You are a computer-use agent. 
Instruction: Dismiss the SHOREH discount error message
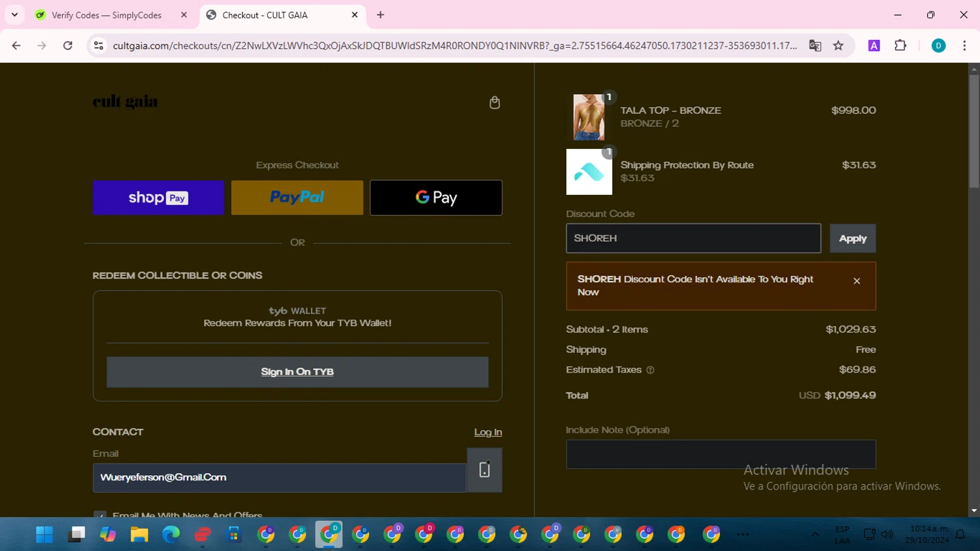click(857, 281)
